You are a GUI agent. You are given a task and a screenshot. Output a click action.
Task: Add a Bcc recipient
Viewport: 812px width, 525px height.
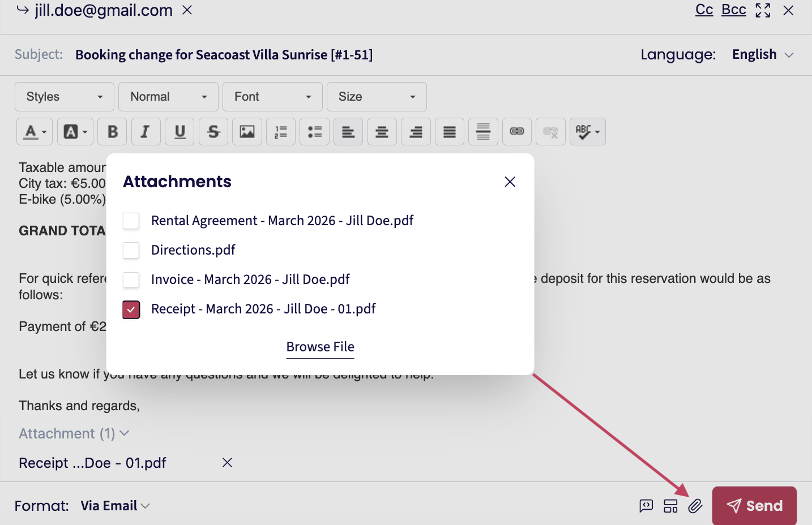pos(734,10)
